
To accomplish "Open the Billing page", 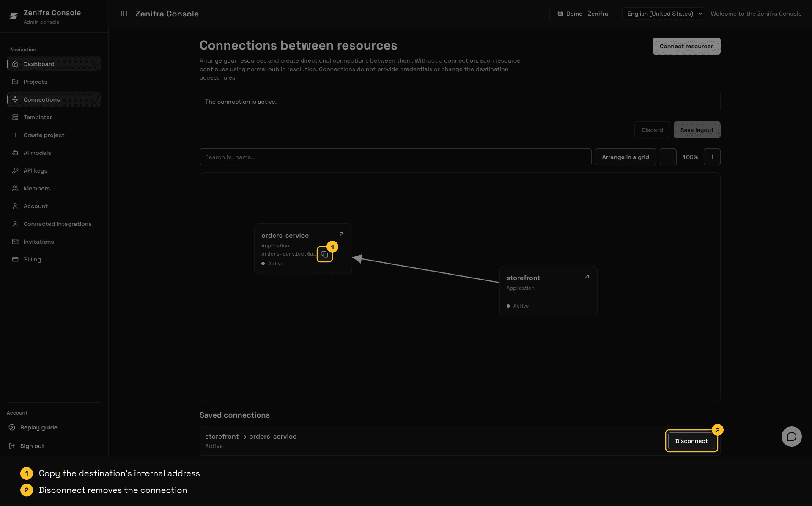I will 54,259.
